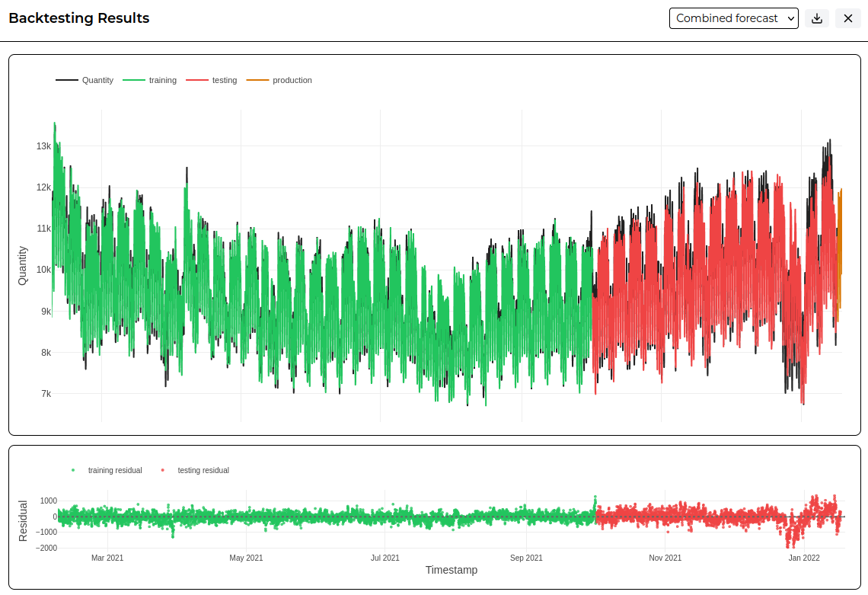Toggle the Quantity series in legend
The height and width of the screenshot is (595, 868).
[85, 80]
